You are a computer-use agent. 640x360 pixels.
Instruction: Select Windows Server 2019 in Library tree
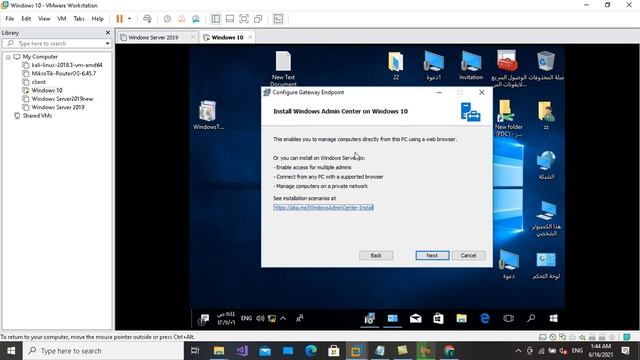coord(58,107)
